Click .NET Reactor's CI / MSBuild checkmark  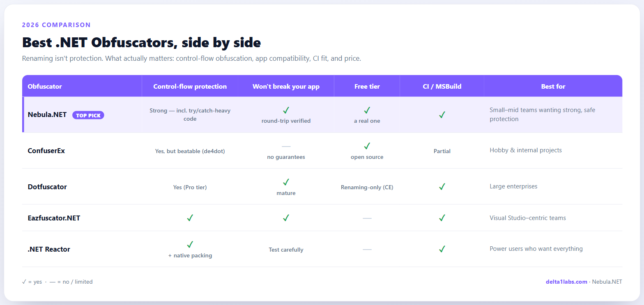point(442,249)
